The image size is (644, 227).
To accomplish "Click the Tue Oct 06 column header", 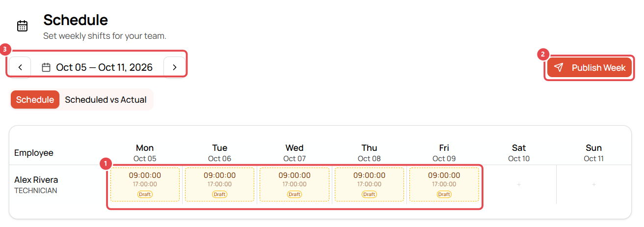I will click(x=219, y=153).
